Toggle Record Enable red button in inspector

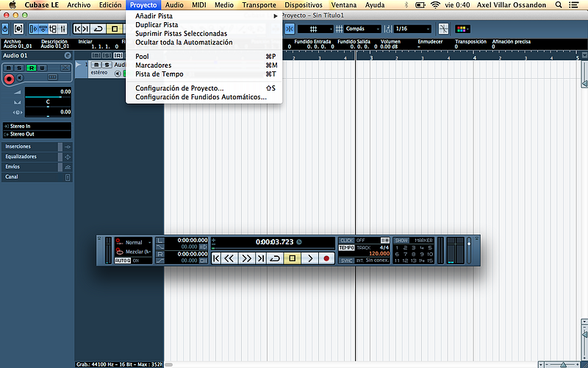[x=9, y=79]
